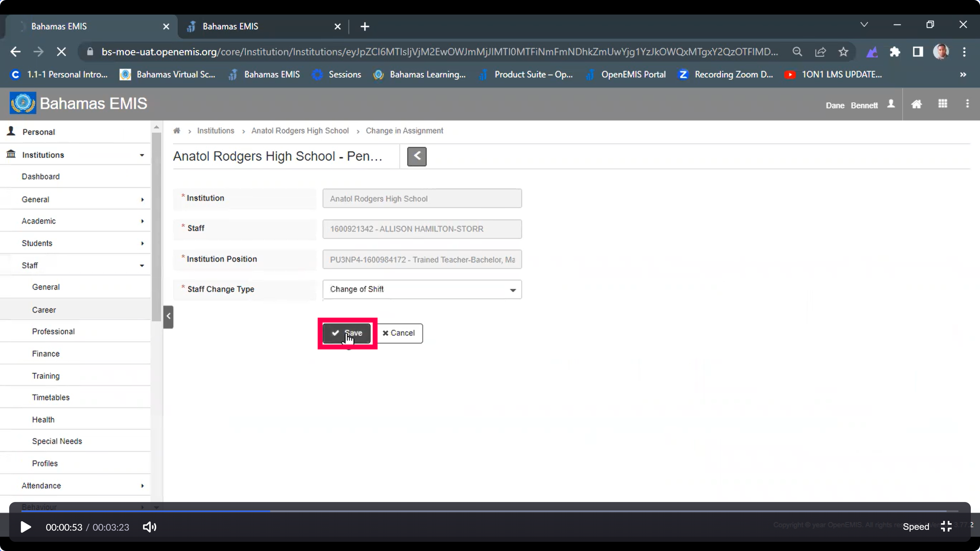980x551 pixels.
Task: Open the Chrome profile avatar
Action: point(941,52)
